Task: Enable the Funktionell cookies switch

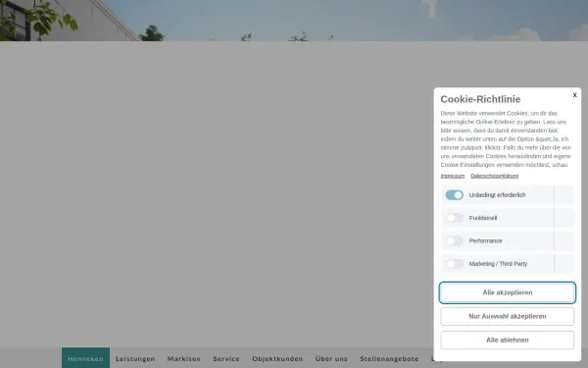Action: [x=454, y=218]
